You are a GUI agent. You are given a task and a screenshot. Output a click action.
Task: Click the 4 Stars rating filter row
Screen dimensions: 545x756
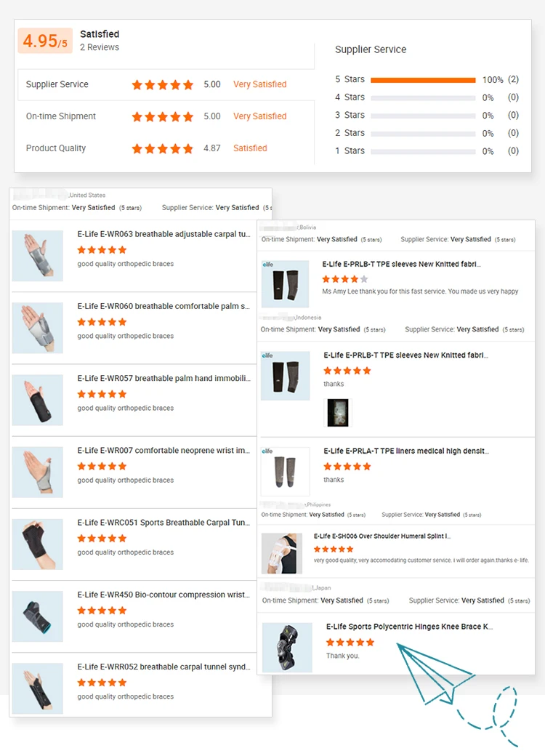(x=427, y=97)
